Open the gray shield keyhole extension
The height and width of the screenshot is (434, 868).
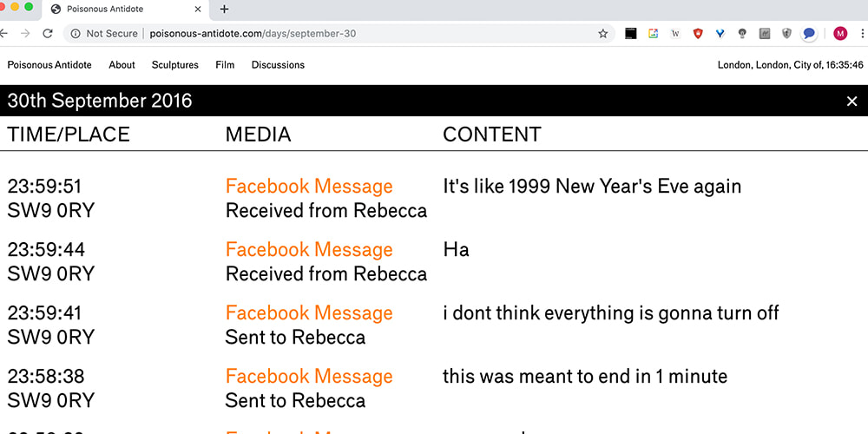(x=786, y=34)
